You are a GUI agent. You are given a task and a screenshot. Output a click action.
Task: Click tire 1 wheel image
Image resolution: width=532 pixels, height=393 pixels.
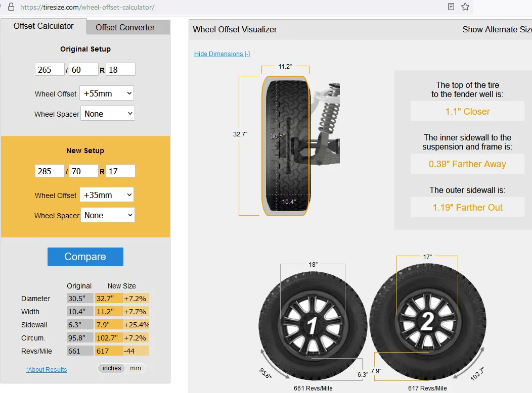313,325
